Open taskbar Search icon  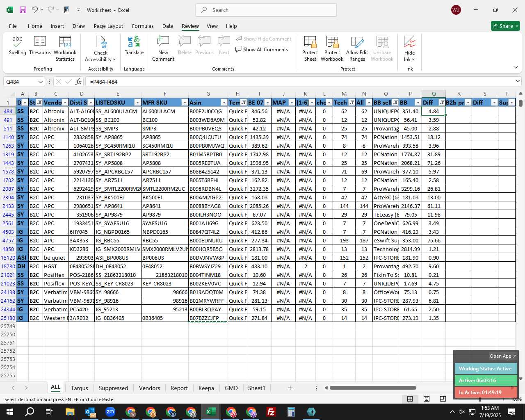(30, 412)
